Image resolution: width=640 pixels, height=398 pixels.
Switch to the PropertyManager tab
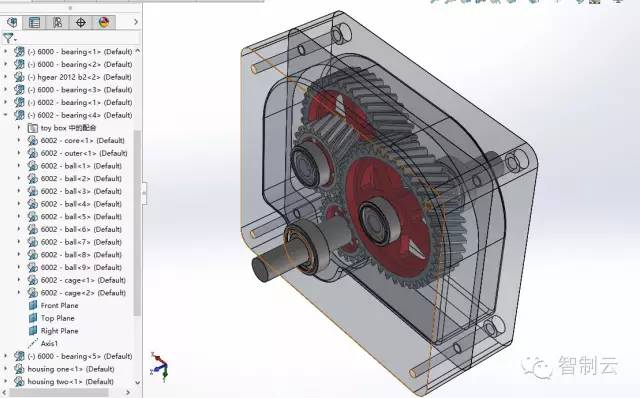coord(35,22)
